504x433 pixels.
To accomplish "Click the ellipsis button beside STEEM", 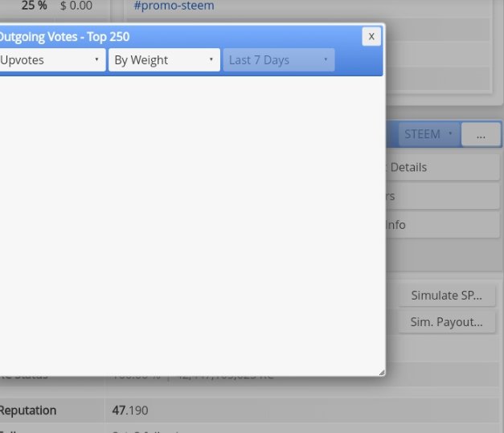I will point(481,134).
